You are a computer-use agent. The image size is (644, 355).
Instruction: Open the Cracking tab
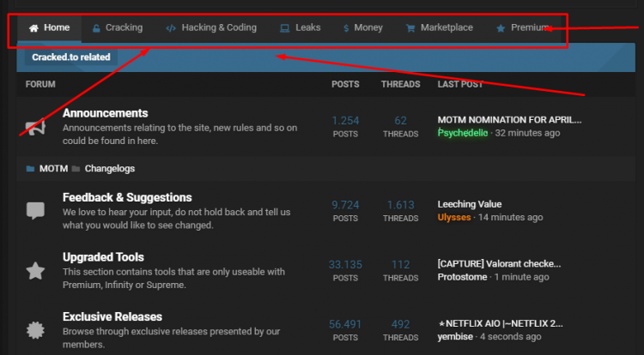pyautogui.click(x=118, y=28)
